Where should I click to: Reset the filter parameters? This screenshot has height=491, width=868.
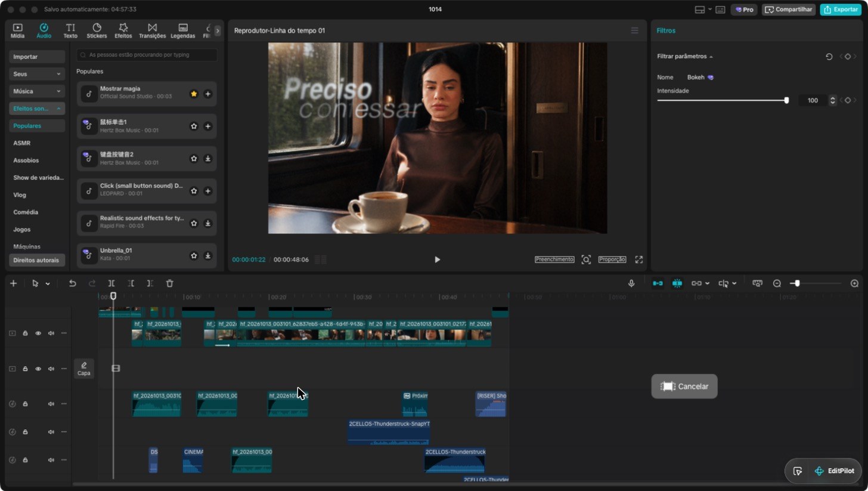tap(829, 57)
